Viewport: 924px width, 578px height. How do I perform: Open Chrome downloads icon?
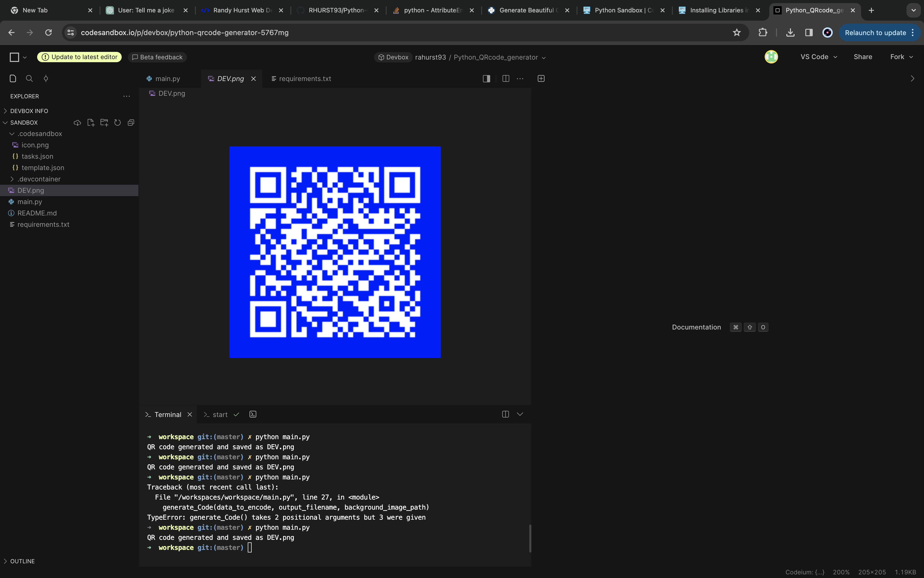pos(790,33)
